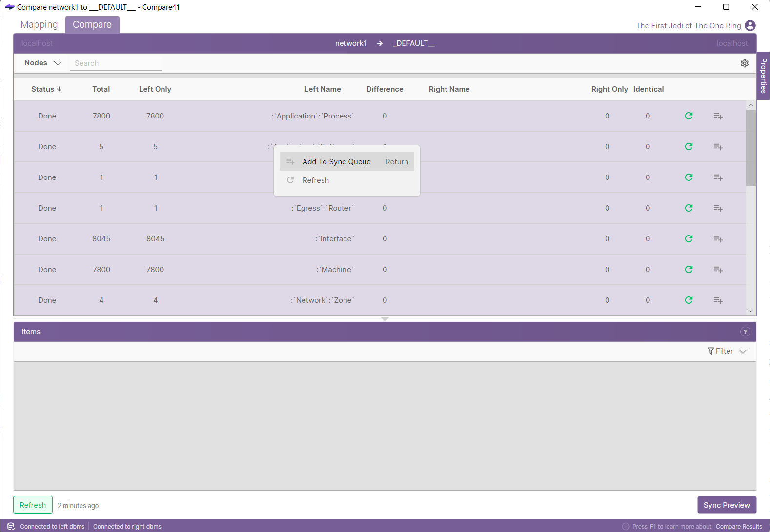Switch to the Mapping tab
Image resolution: width=770 pixels, height=532 pixels.
coord(39,25)
